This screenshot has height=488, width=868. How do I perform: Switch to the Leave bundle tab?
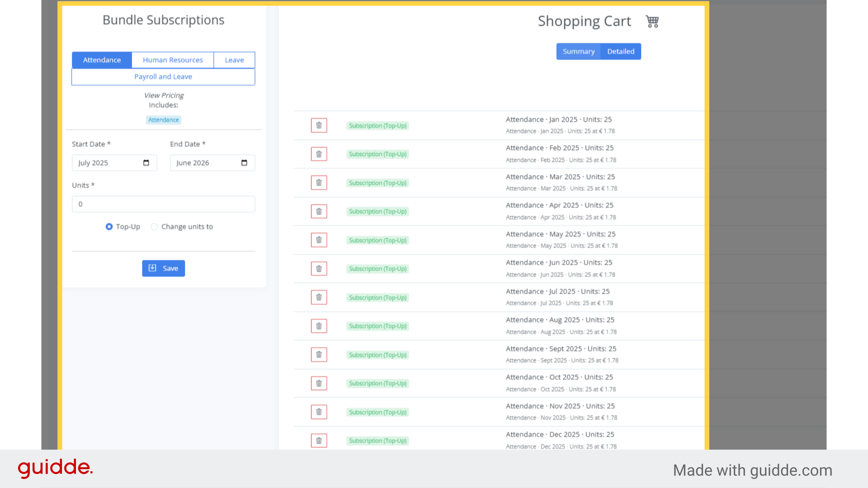click(234, 60)
